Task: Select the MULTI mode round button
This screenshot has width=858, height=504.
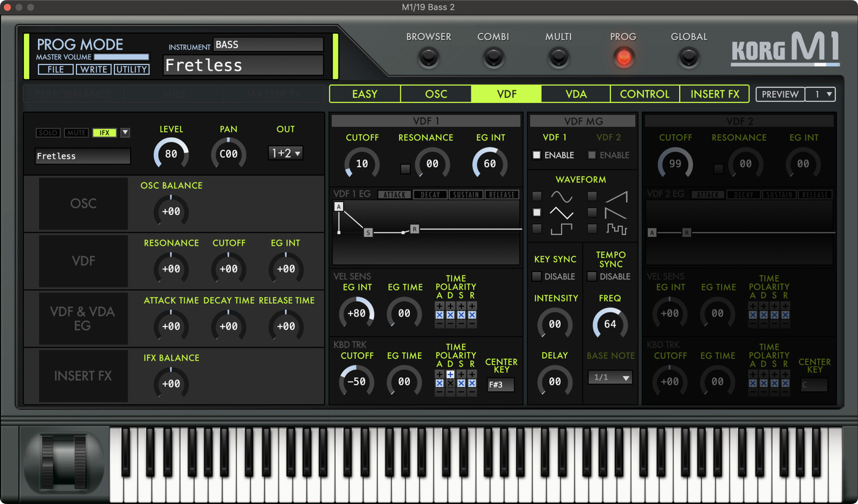Action: pyautogui.click(x=558, y=58)
